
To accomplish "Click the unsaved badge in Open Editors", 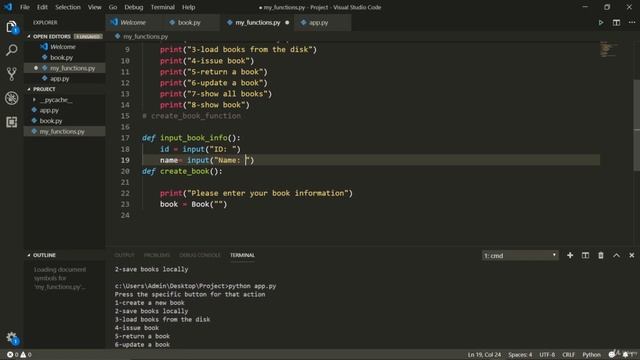I will (x=88, y=36).
